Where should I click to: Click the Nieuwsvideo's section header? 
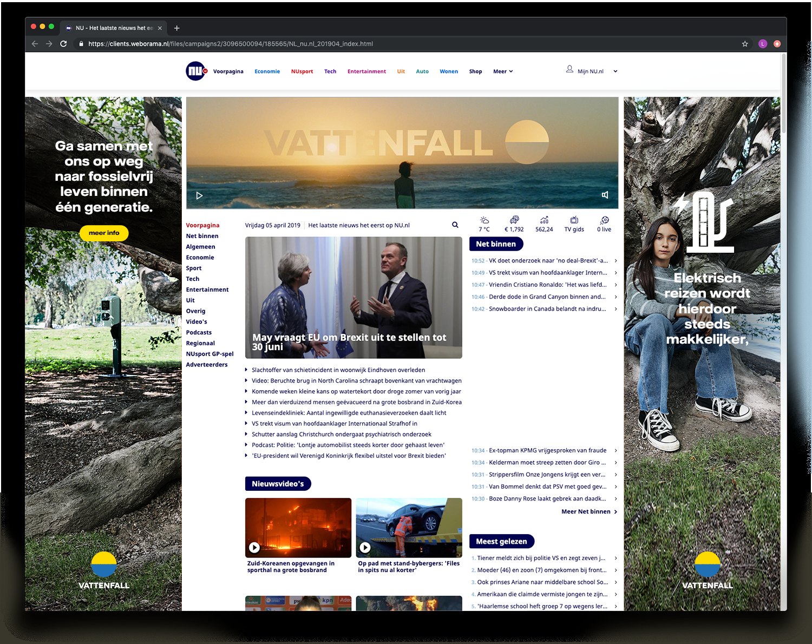click(x=278, y=484)
